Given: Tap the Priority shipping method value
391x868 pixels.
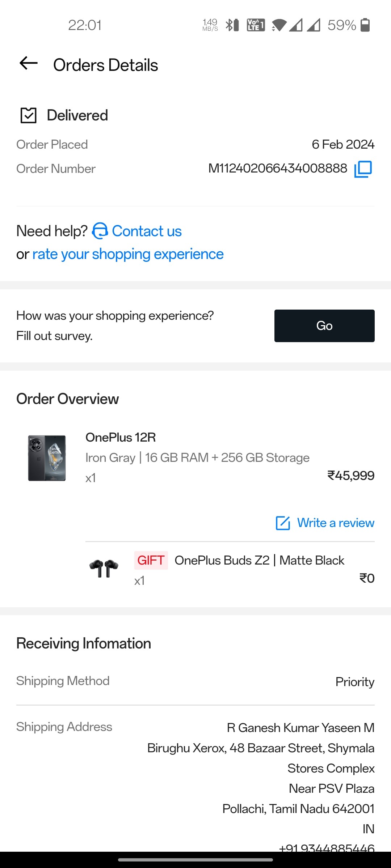Looking at the screenshot, I should tap(355, 682).
